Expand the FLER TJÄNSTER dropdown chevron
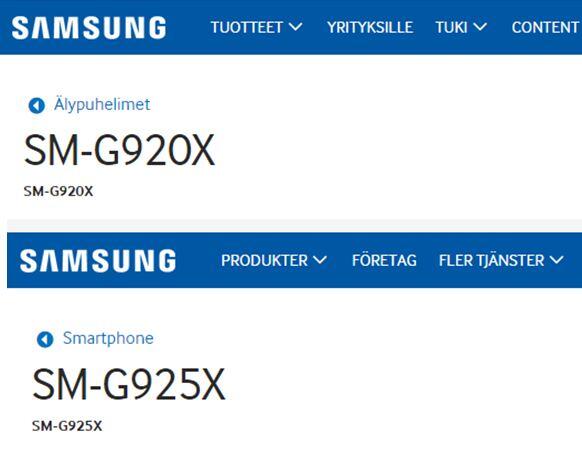The image size is (582, 468). pyautogui.click(x=556, y=260)
